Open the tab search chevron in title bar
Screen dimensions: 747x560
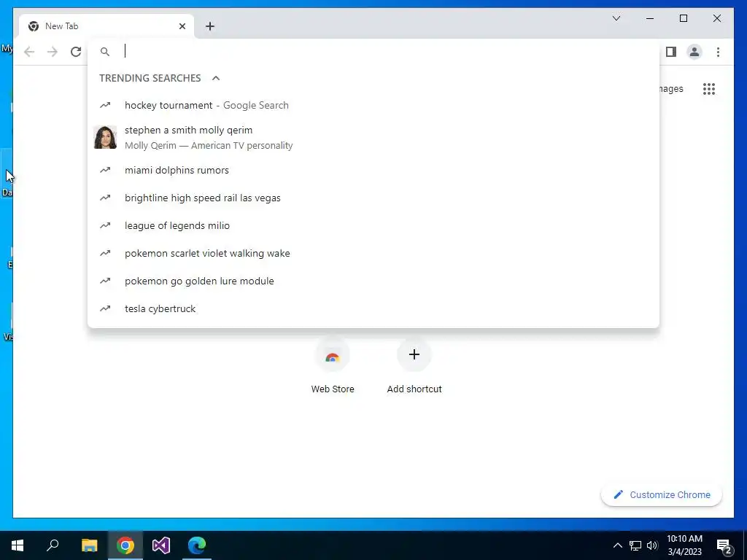[x=616, y=18]
